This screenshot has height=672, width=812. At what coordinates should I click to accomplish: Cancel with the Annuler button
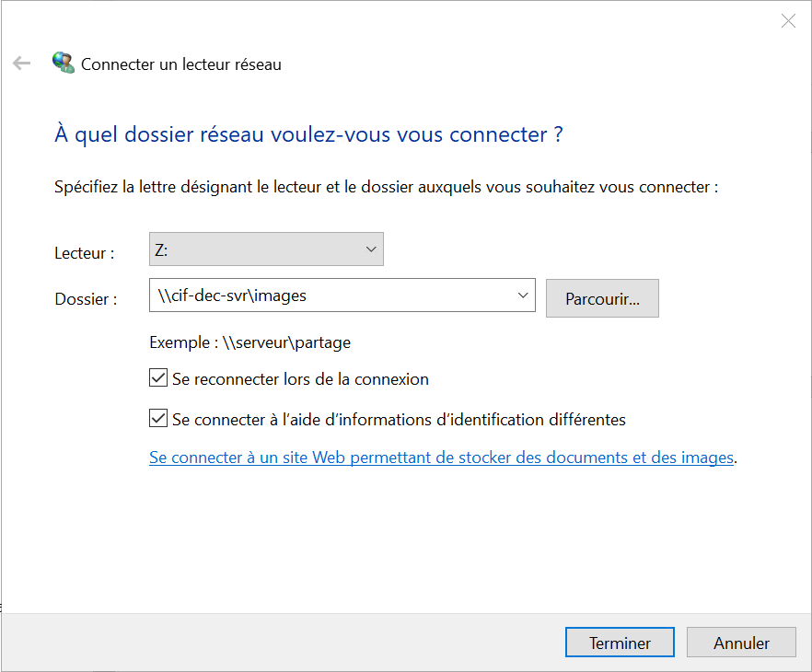(x=741, y=643)
